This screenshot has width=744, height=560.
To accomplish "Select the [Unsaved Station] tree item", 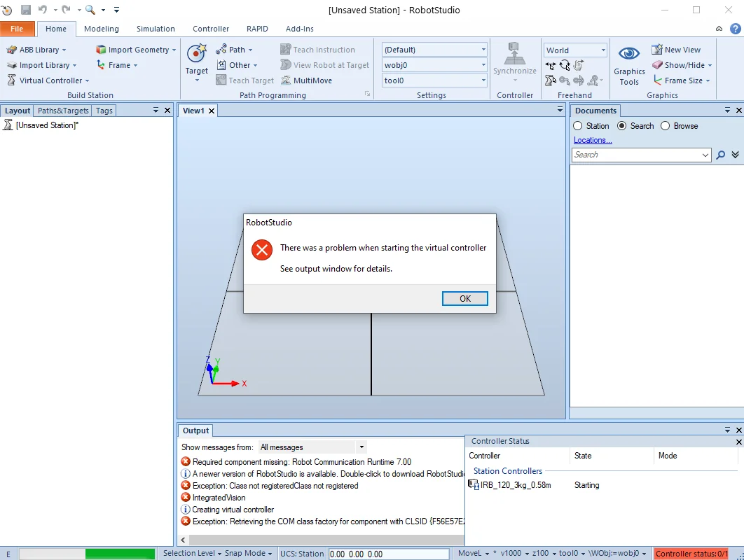I will point(47,125).
